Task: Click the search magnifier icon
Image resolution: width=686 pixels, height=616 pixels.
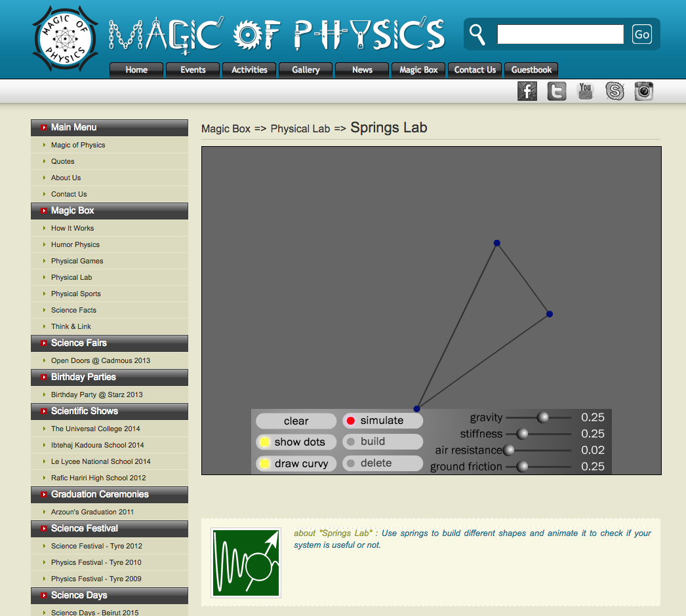Action: click(x=477, y=34)
